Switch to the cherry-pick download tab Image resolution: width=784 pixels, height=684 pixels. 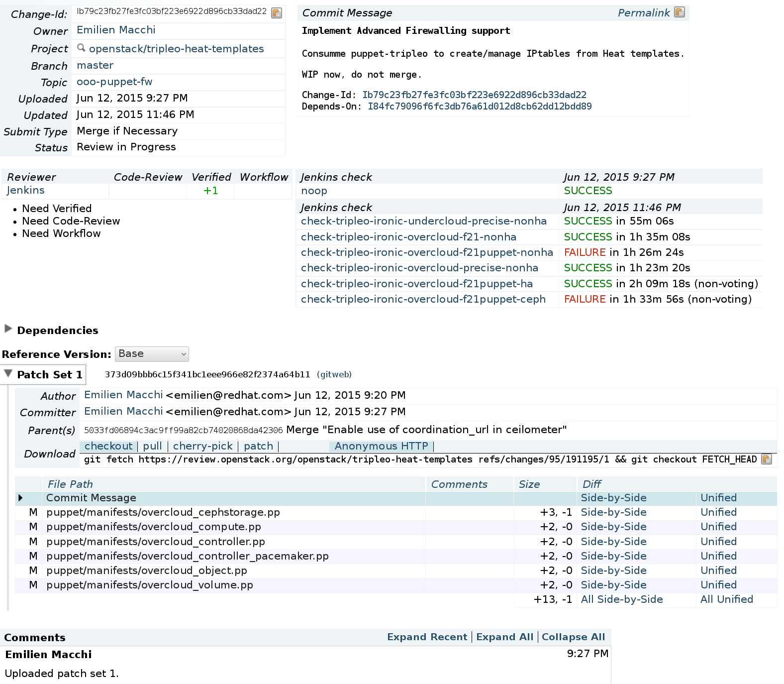[202, 446]
